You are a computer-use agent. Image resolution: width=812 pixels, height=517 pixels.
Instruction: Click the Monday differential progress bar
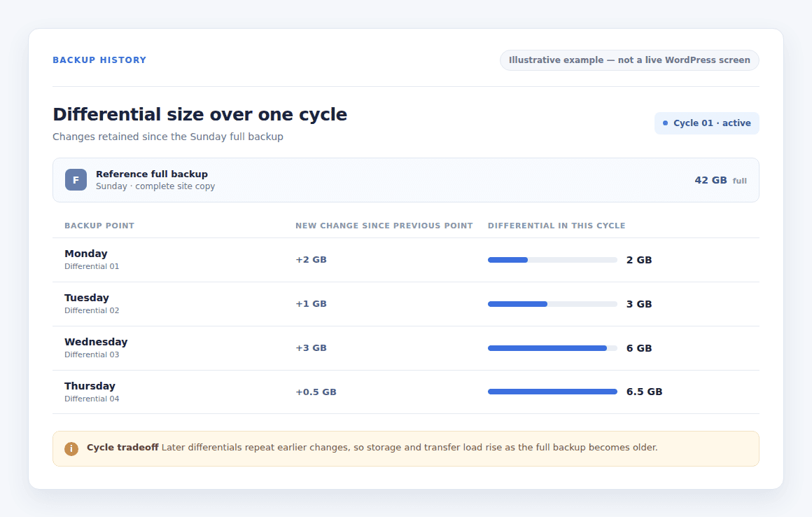tap(552, 260)
